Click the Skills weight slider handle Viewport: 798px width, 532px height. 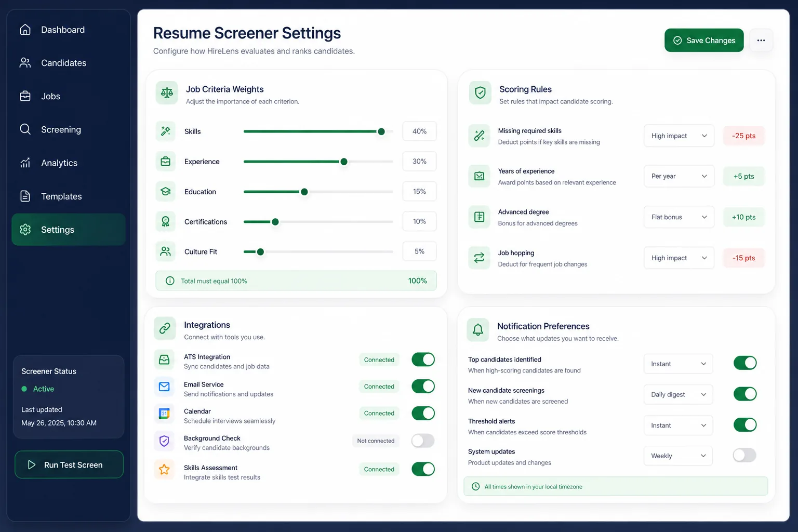tap(381, 131)
